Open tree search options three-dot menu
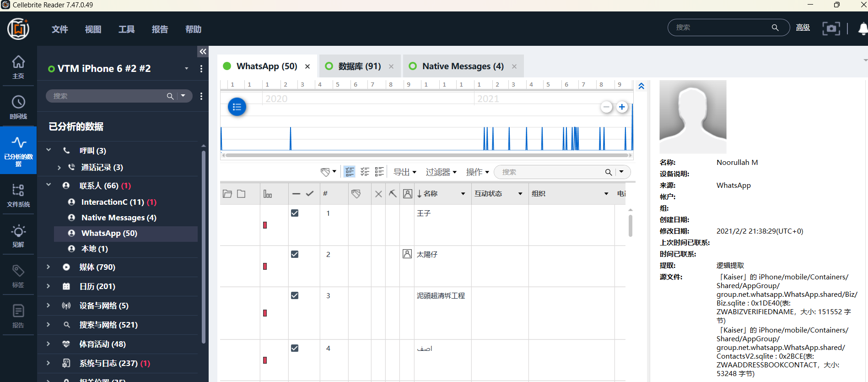Viewport: 868px width, 382px height. click(x=201, y=96)
